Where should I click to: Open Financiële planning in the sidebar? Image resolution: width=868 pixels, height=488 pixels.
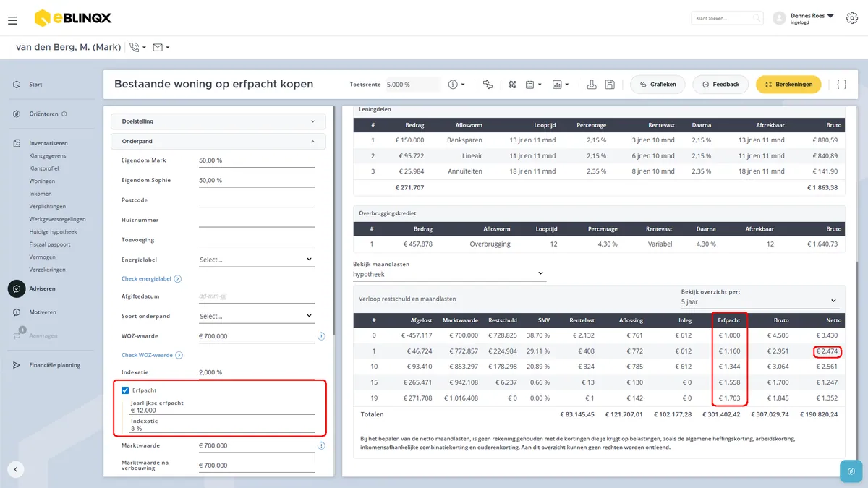55,365
